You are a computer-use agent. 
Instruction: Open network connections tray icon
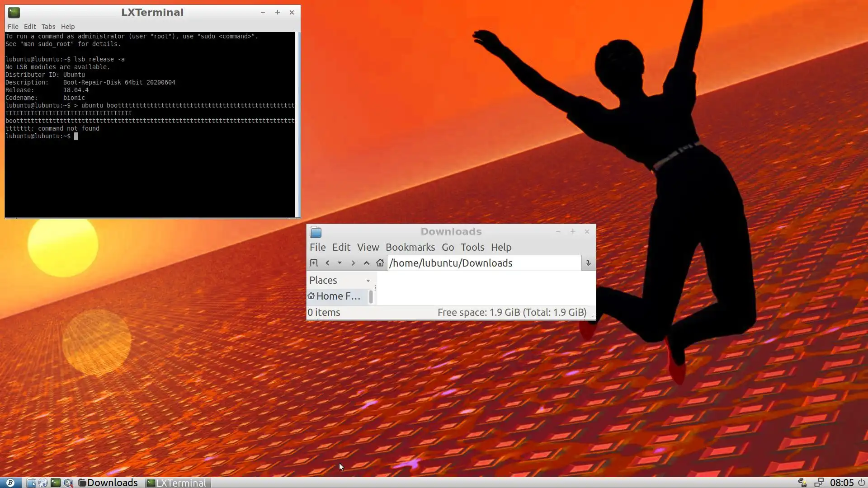tap(819, 483)
